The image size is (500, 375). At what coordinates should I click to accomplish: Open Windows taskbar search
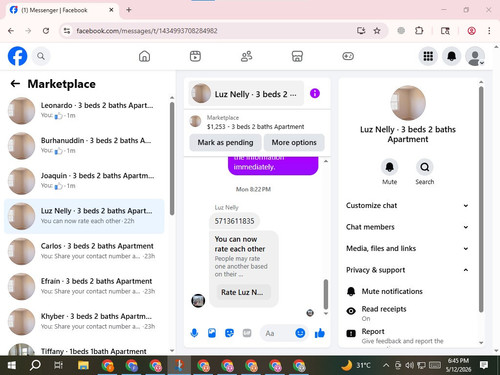[35, 365]
